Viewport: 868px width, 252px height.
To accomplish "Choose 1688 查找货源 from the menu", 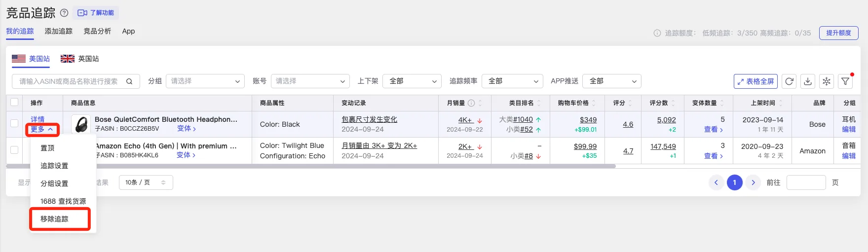I will [63, 201].
